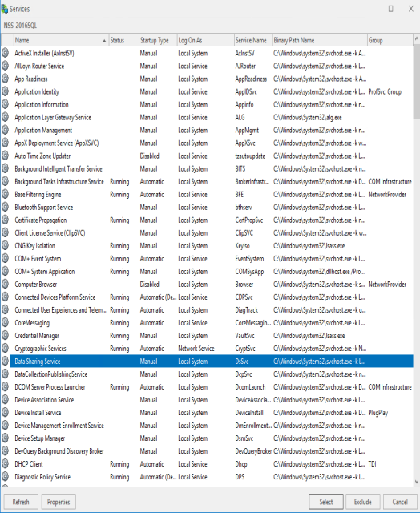
Task: Click the TDI group cell for DHCP Client
Action: click(372, 464)
